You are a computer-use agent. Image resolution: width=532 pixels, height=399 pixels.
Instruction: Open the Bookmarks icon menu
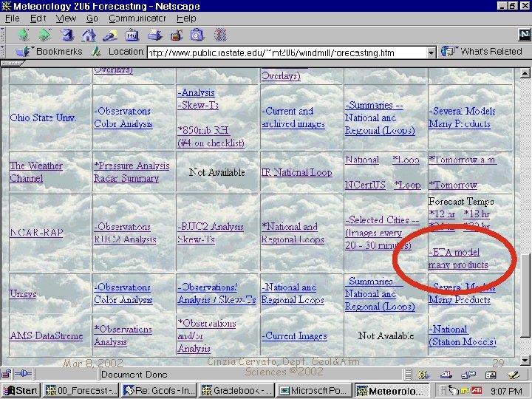(23, 52)
